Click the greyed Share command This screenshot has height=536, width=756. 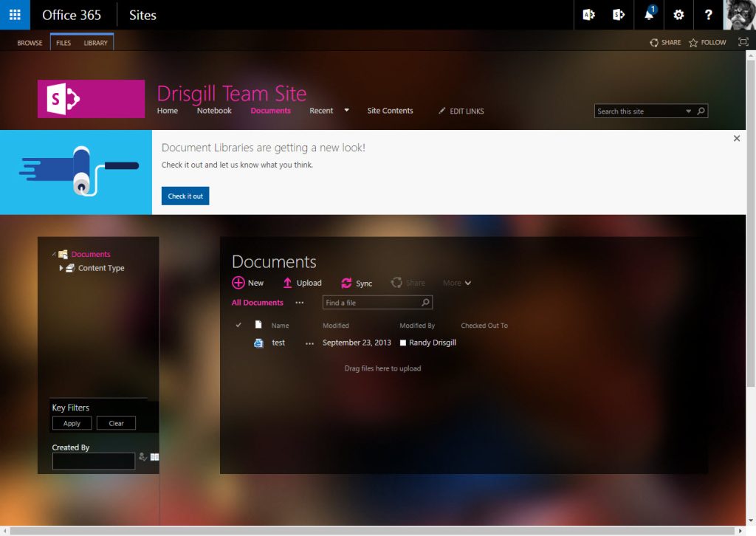tap(408, 283)
